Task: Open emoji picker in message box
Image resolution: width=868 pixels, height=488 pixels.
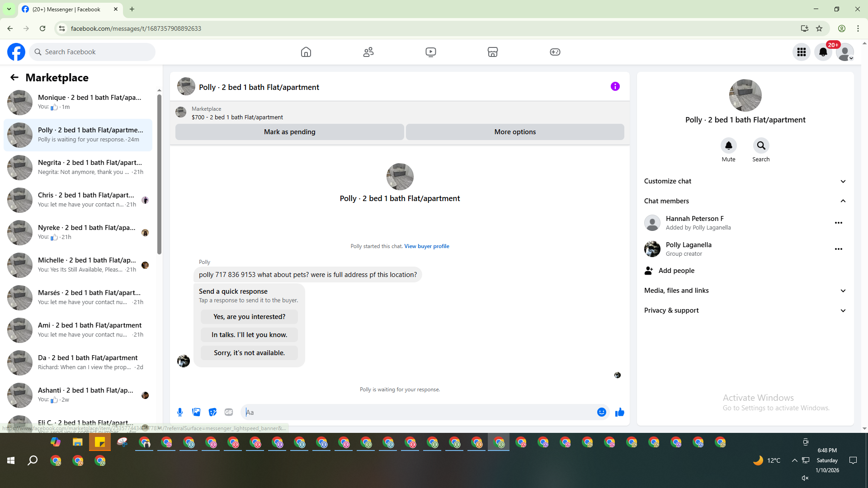Action: pos(601,412)
